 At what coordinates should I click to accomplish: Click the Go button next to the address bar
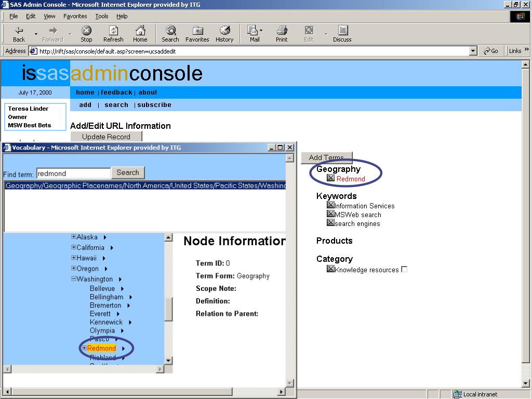pyautogui.click(x=490, y=51)
